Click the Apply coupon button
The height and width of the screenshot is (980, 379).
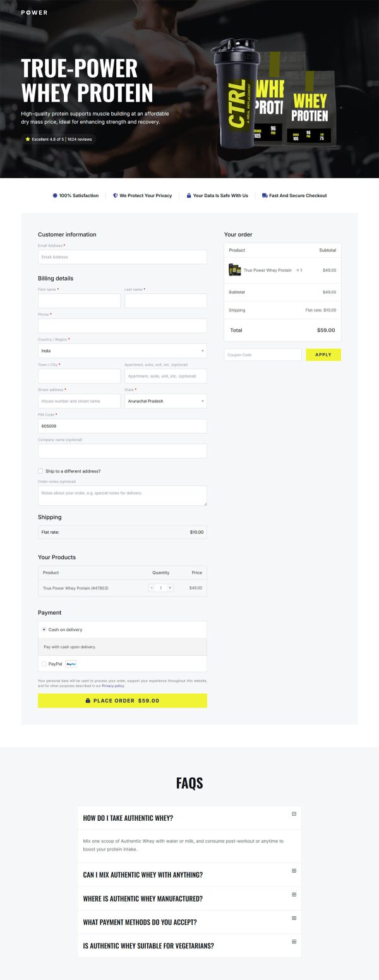point(323,354)
